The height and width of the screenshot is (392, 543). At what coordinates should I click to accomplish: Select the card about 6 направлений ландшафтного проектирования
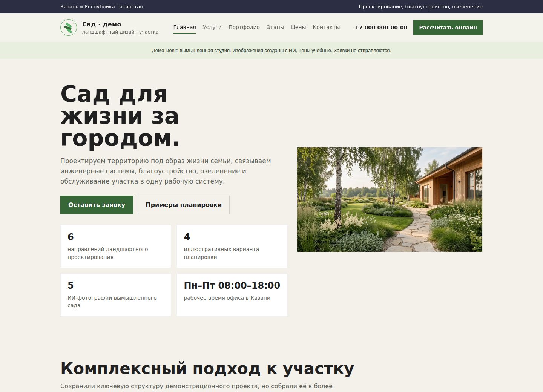pos(116,247)
